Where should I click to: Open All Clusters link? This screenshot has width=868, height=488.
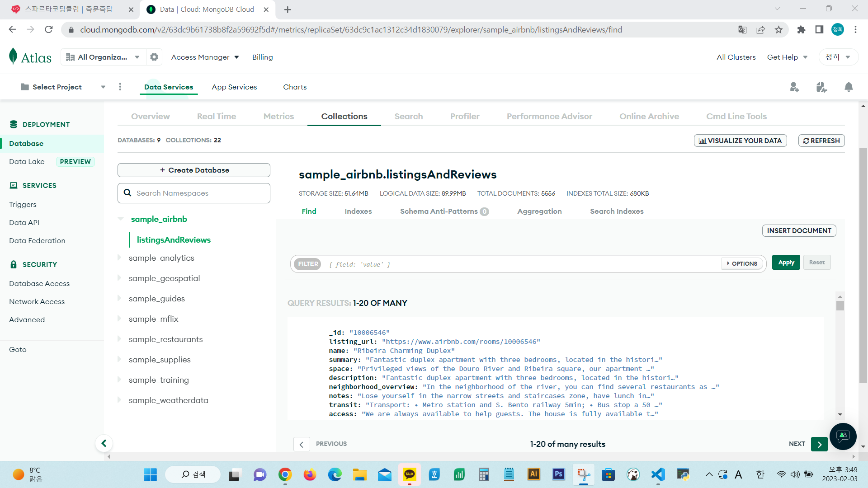[x=736, y=57]
